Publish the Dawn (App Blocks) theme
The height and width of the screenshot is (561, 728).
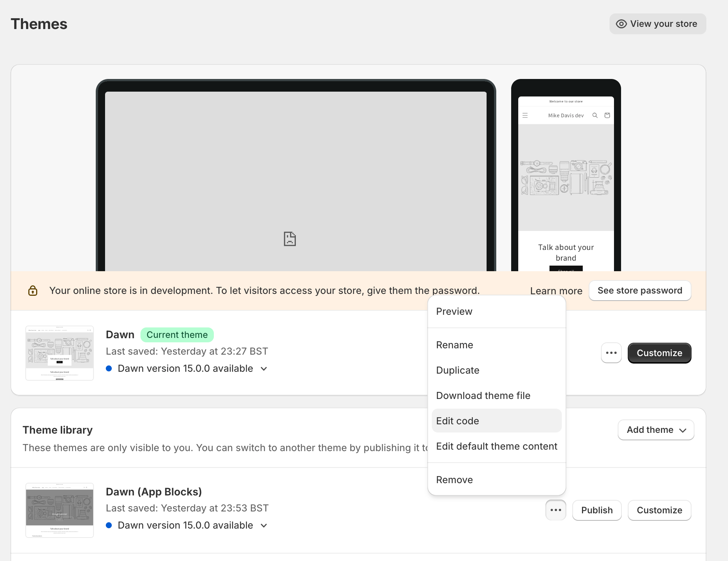596,510
